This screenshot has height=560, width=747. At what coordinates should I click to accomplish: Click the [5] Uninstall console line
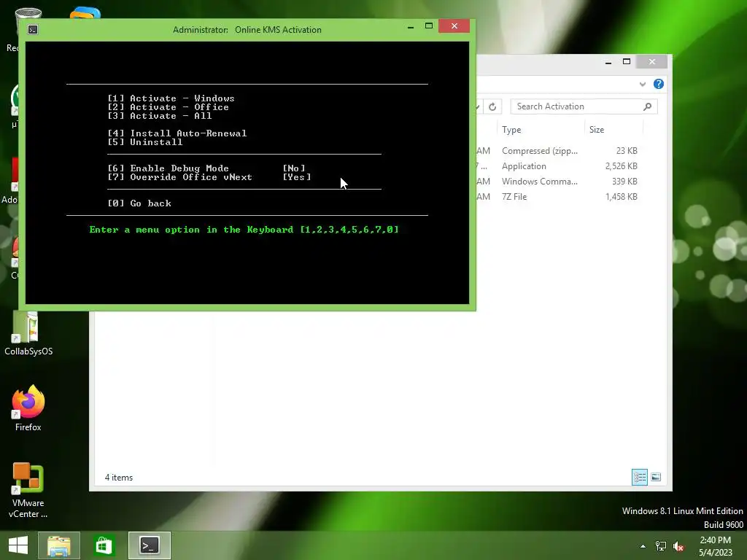point(145,142)
